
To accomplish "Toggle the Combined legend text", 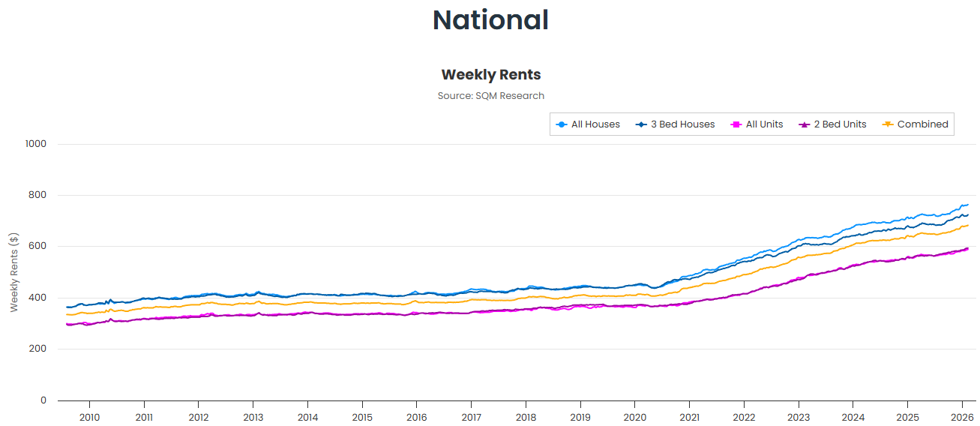I will pyautogui.click(x=922, y=124).
